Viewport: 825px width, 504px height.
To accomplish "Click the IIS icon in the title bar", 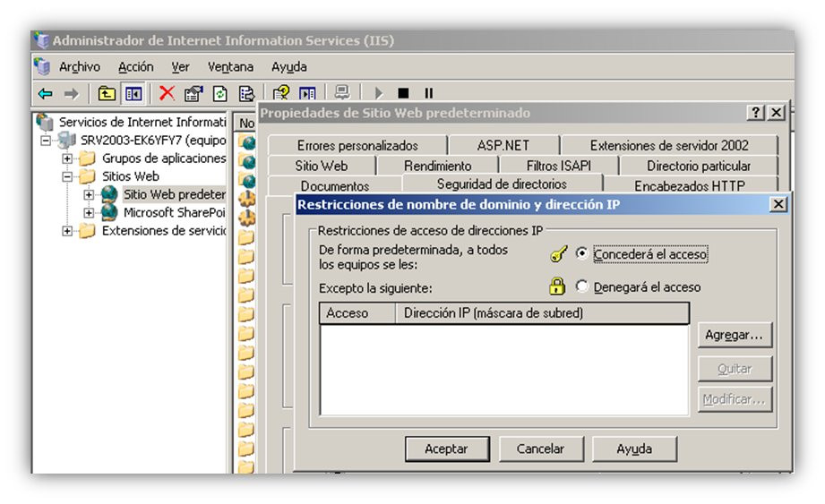I will pyautogui.click(x=41, y=40).
